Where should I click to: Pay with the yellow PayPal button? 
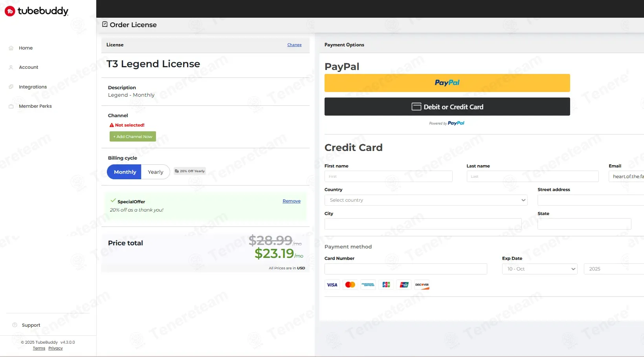tap(447, 83)
